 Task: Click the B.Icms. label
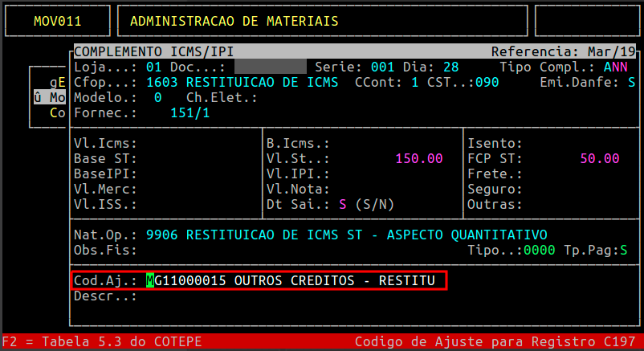[x=298, y=144]
